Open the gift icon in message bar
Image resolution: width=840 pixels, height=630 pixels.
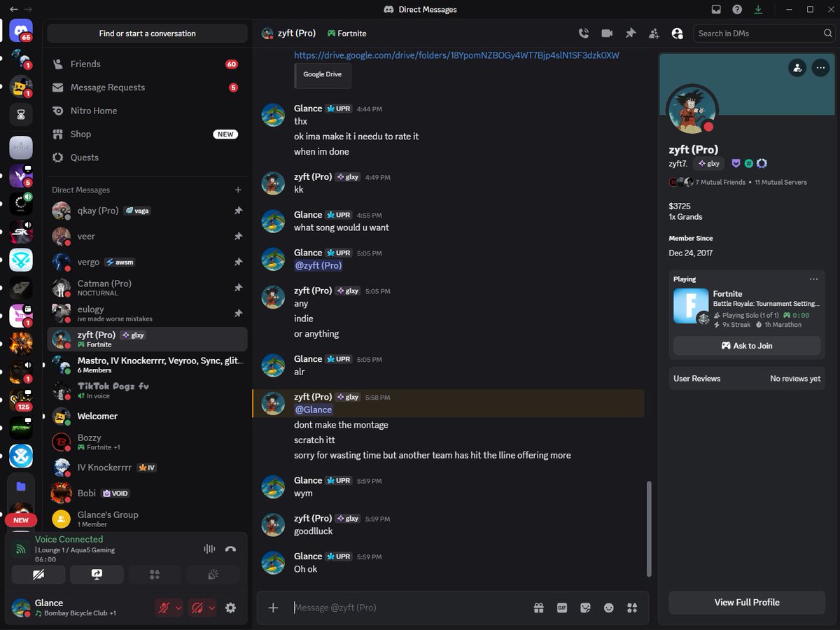[x=538, y=608]
